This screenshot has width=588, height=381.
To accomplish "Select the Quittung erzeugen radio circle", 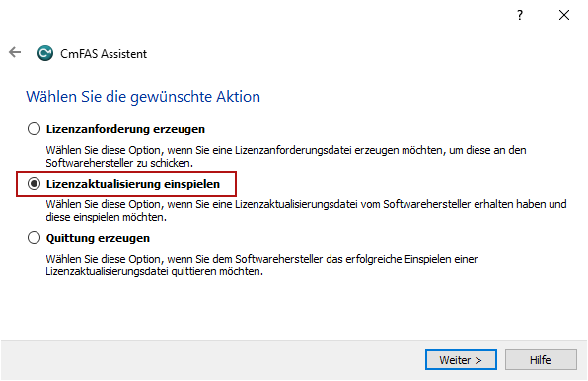I will coord(34,238).
